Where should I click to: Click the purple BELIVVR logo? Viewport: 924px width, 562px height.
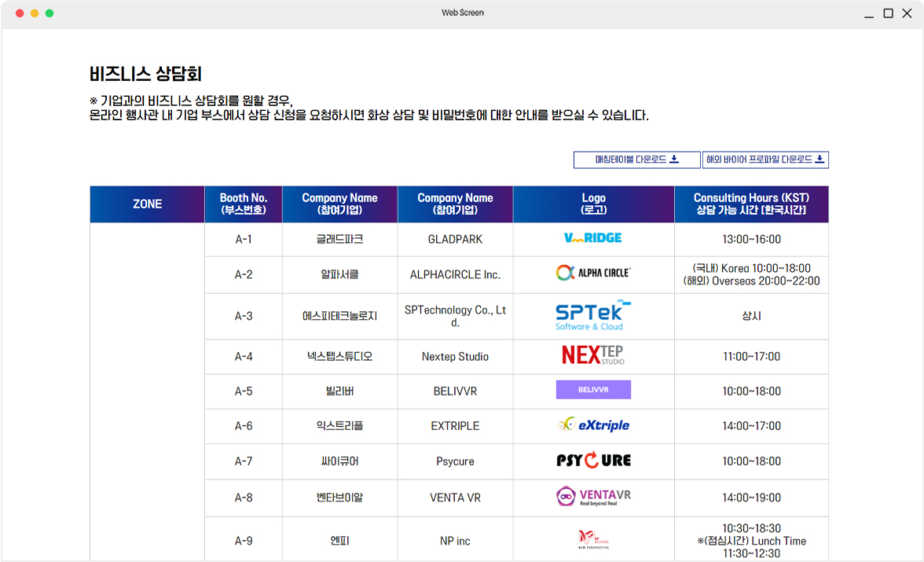coord(593,390)
